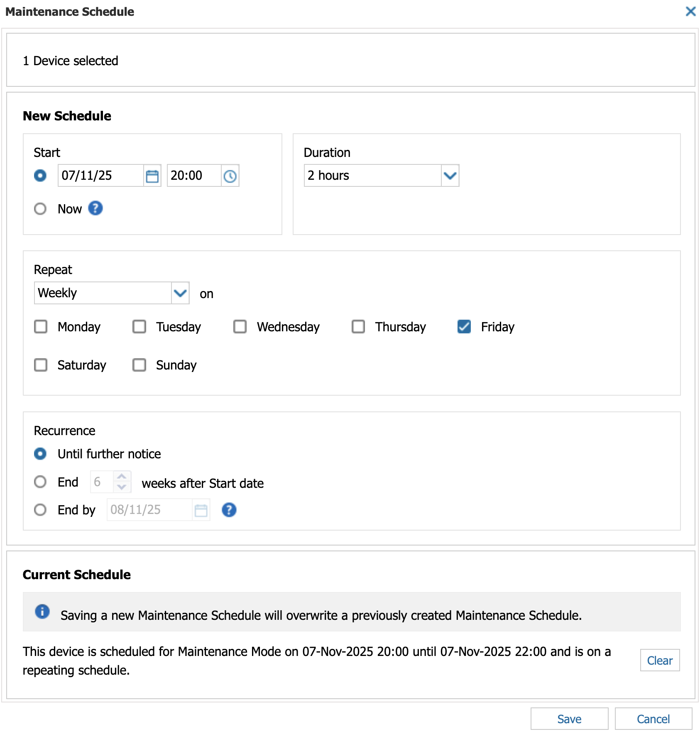Image resolution: width=700 pixels, height=734 pixels.
Task: Click the help icon beside End by
Action: click(x=229, y=510)
